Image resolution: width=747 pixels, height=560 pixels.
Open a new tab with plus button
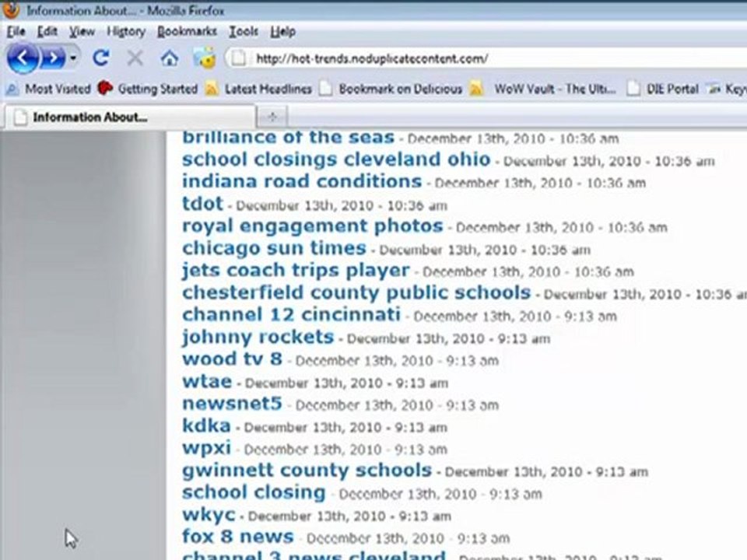point(272,117)
